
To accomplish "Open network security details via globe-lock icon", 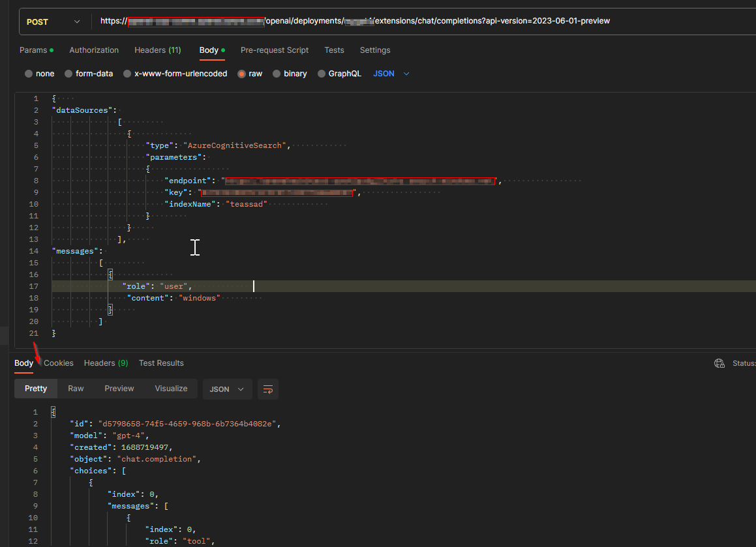I will pyautogui.click(x=719, y=362).
